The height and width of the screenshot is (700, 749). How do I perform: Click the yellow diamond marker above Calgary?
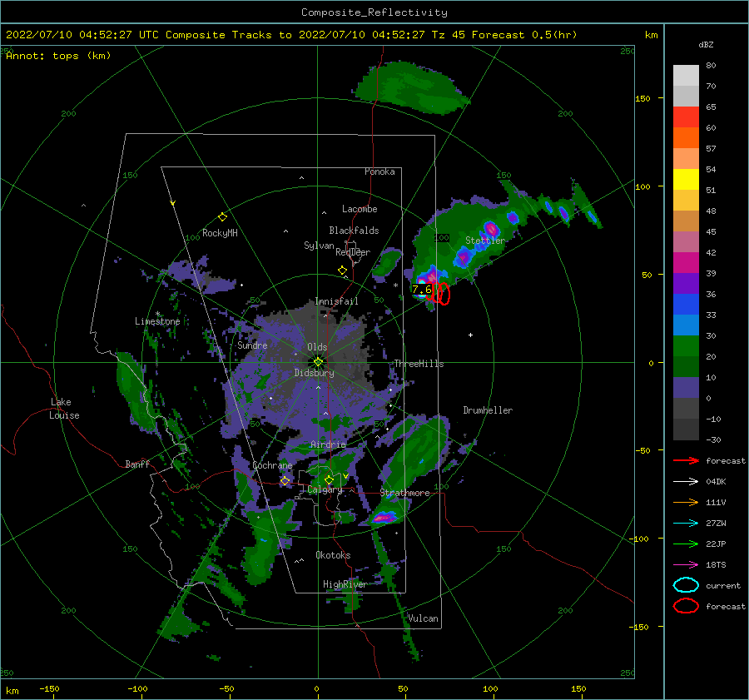pos(329,479)
